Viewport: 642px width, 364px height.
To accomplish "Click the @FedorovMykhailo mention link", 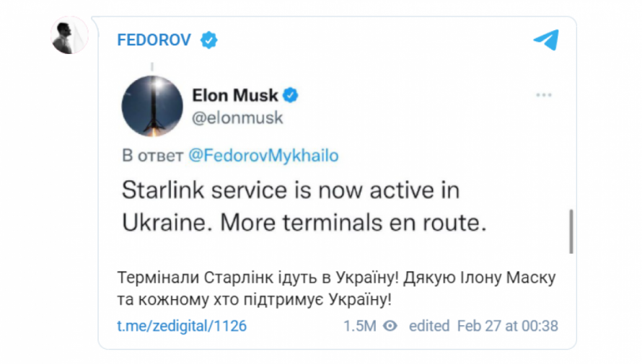I will point(263,155).
